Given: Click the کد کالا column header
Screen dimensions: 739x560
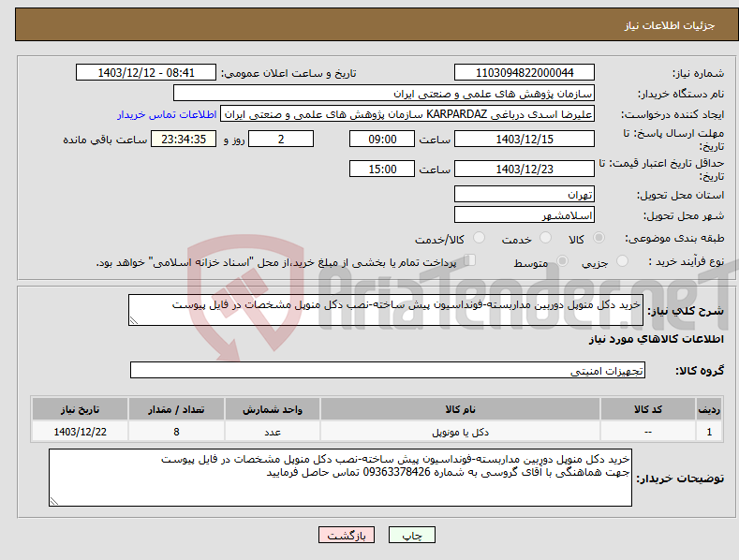Looking at the screenshot, I should pyautogui.click(x=648, y=409).
